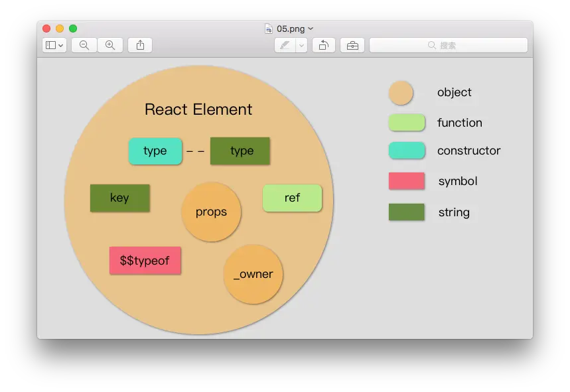Click the string legend label
Screen dimensions: 570x392
[454, 212]
